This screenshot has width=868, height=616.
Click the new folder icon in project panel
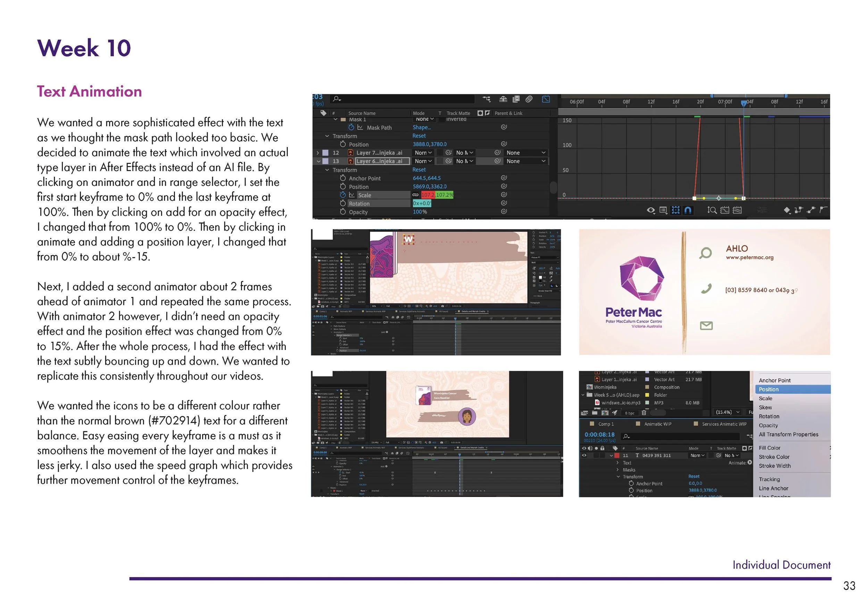[595, 413]
